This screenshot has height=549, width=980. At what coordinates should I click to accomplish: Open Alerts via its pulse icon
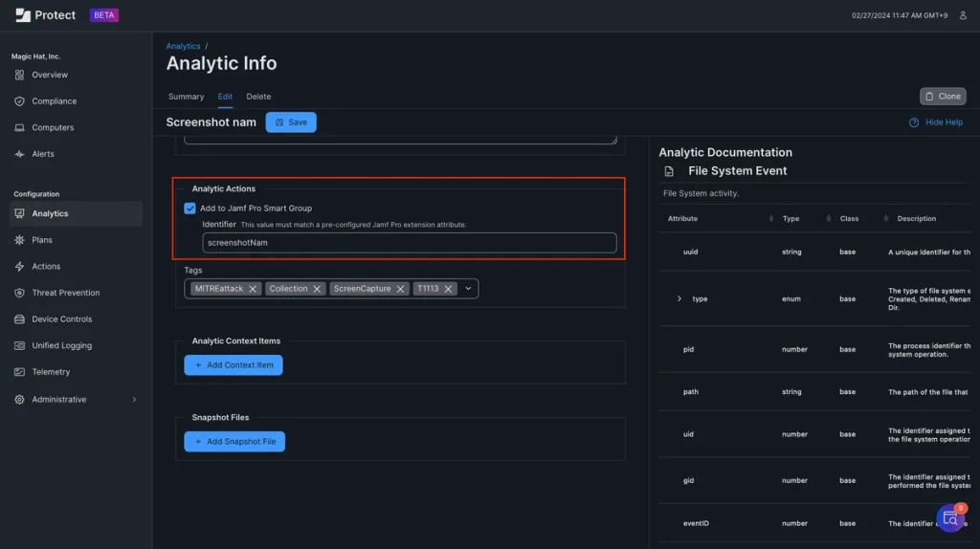pos(20,154)
